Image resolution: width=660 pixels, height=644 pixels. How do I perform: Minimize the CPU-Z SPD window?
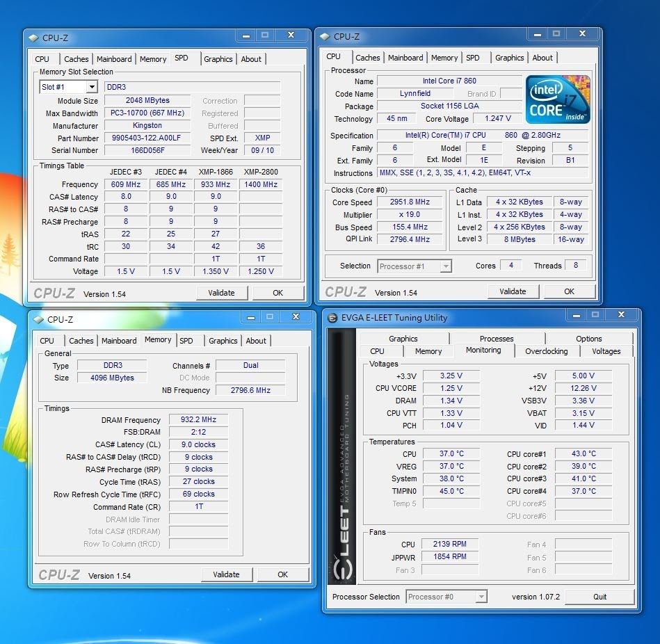[246, 35]
